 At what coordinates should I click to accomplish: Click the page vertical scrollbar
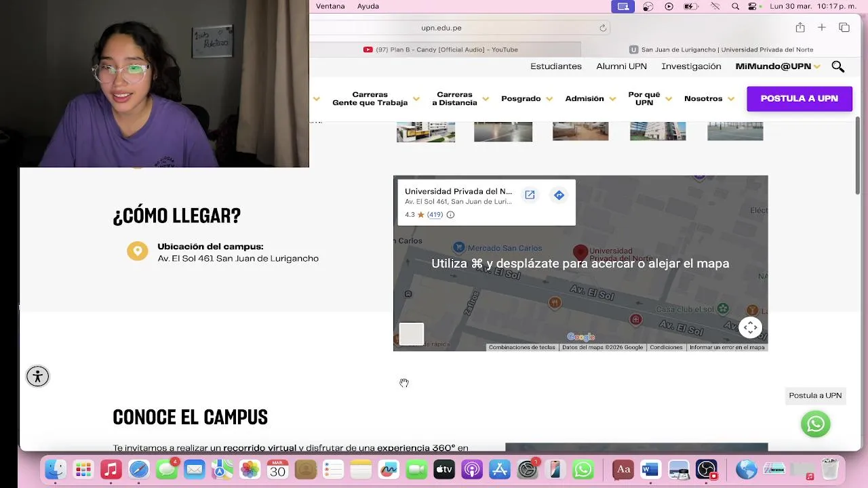coord(858,156)
